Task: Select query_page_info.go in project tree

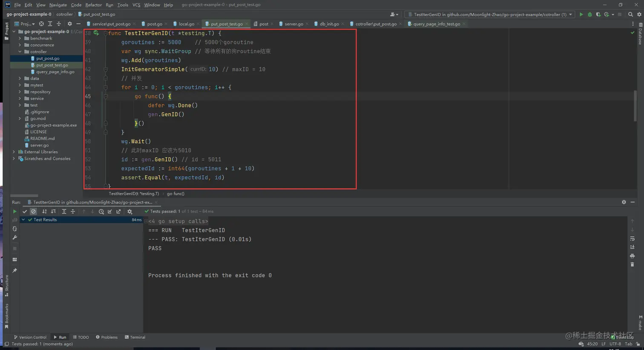Action: [x=55, y=72]
